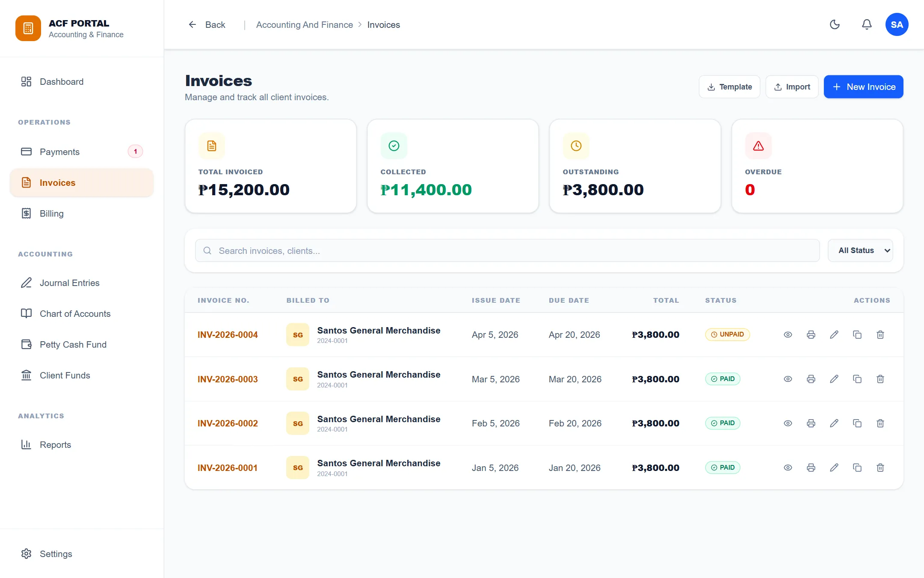Open Payments in the sidebar
Image resolution: width=924 pixels, height=578 pixels.
[81, 152]
